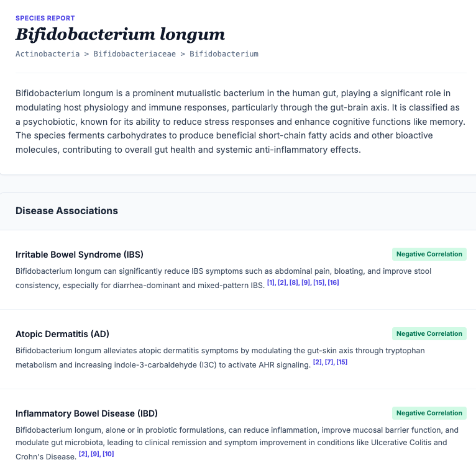Image resolution: width=476 pixels, height=465 pixels.
Task: Click citation [8] under Irritable Bowel Syndrome
Action: tap(293, 283)
